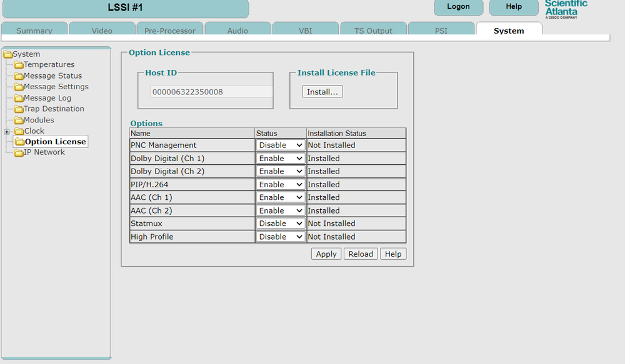Screen dimensions: 625x364
Task: Open the Audio tab
Action: [x=237, y=31]
